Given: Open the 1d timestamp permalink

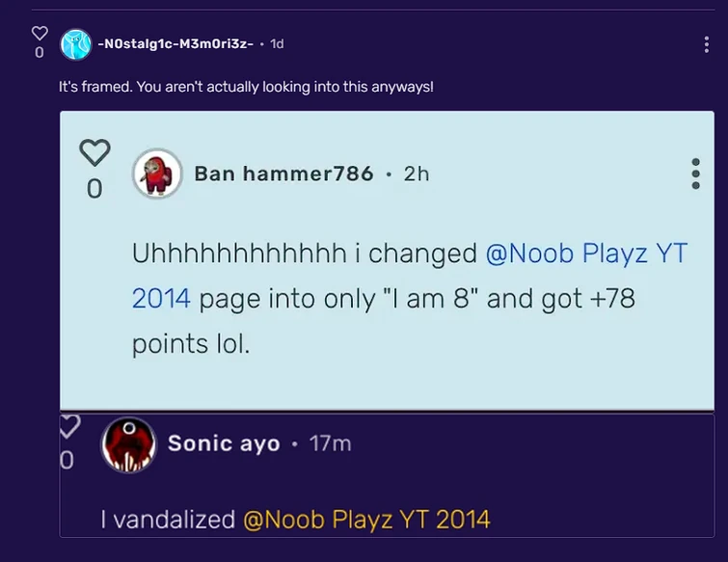Looking at the screenshot, I should 277,44.
